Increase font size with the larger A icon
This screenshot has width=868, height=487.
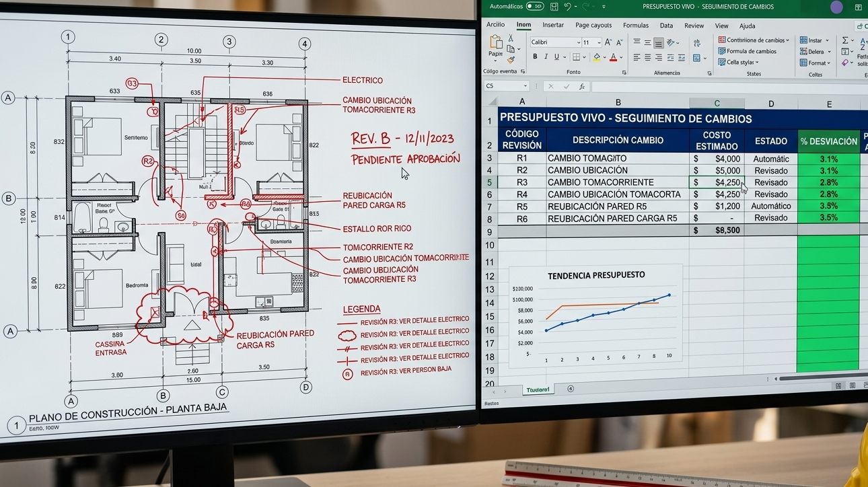[608, 42]
